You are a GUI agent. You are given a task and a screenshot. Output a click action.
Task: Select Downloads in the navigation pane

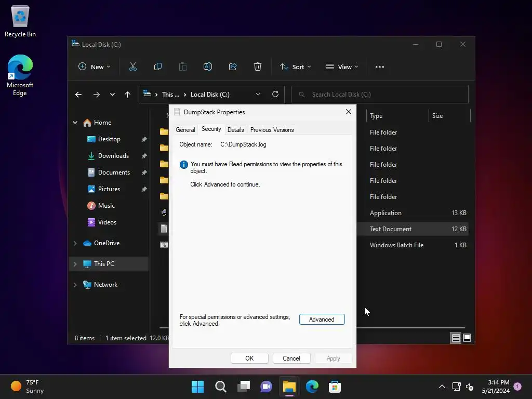(113, 156)
